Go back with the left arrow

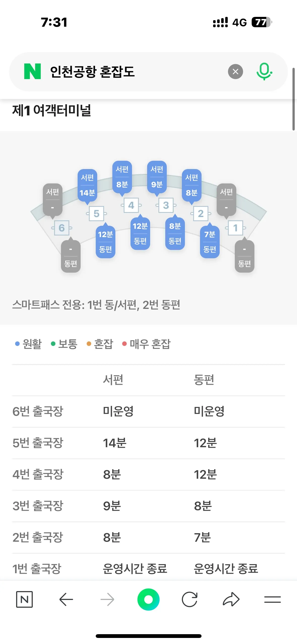click(66, 599)
